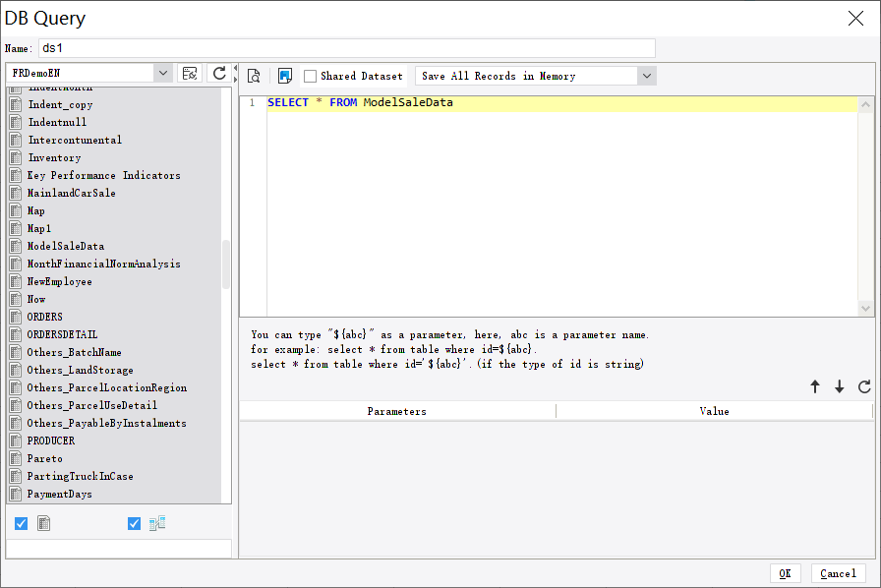The width and height of the screenshot is (881, 588).
Task: Select the Inventory table in the list
Action: click(54, 158)
